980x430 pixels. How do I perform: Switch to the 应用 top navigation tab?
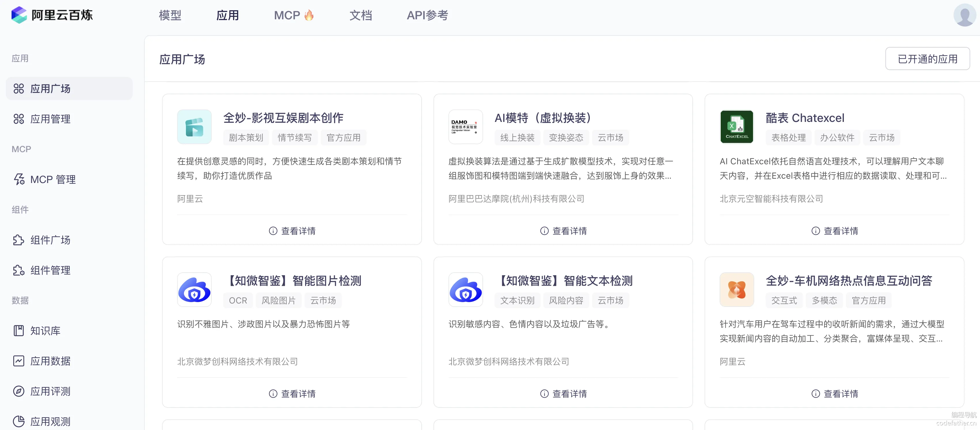pos(228,15)
